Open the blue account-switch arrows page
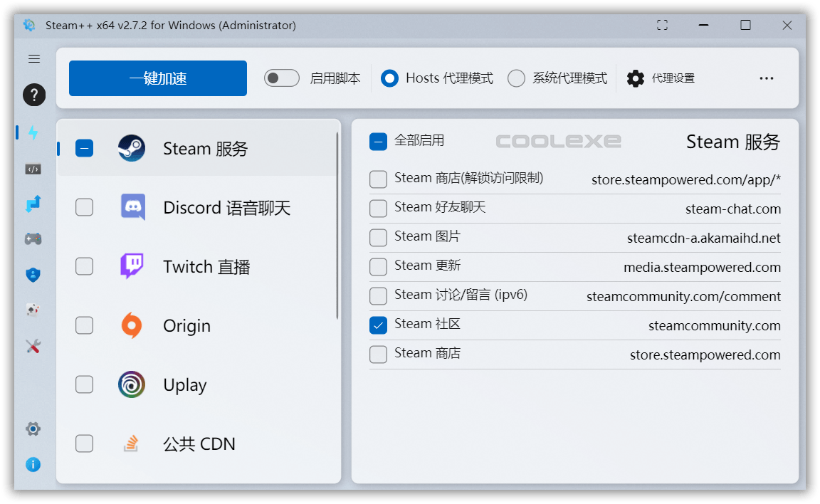Screen dimensions: 820x504 pos(33,204)
